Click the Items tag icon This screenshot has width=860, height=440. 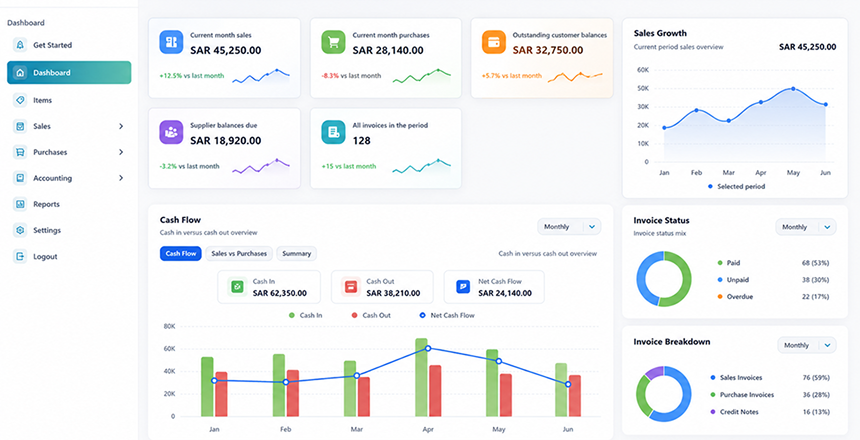click(x=20, y=100)
